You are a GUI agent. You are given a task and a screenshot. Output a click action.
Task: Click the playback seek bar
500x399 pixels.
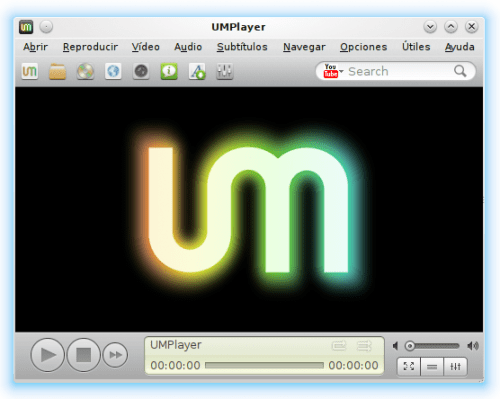(264, 366)
